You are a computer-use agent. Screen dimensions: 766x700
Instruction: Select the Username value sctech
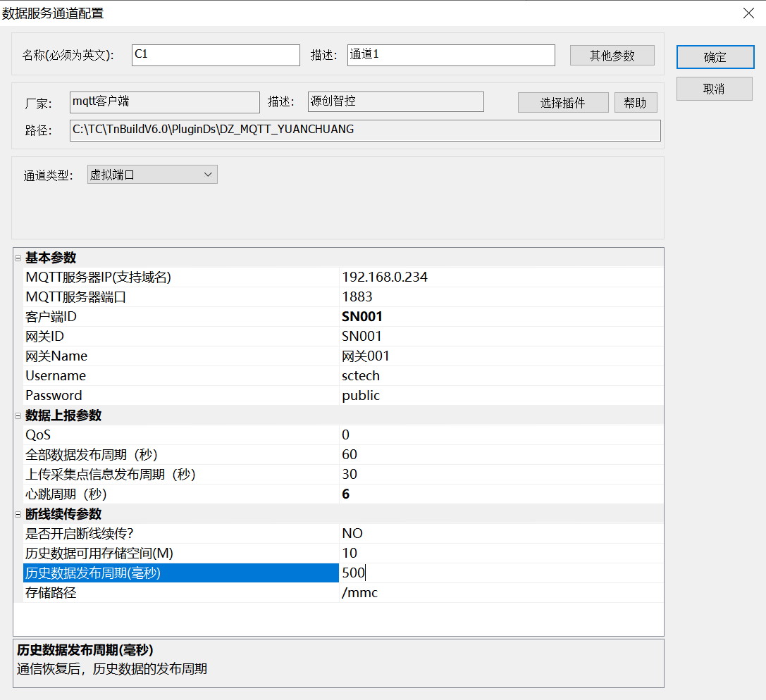pos(501,376)
